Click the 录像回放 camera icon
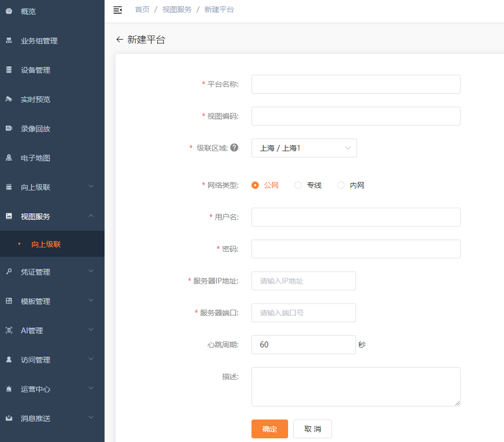The width and height of the screenshot is (504, 442). [x=9, y=128]
